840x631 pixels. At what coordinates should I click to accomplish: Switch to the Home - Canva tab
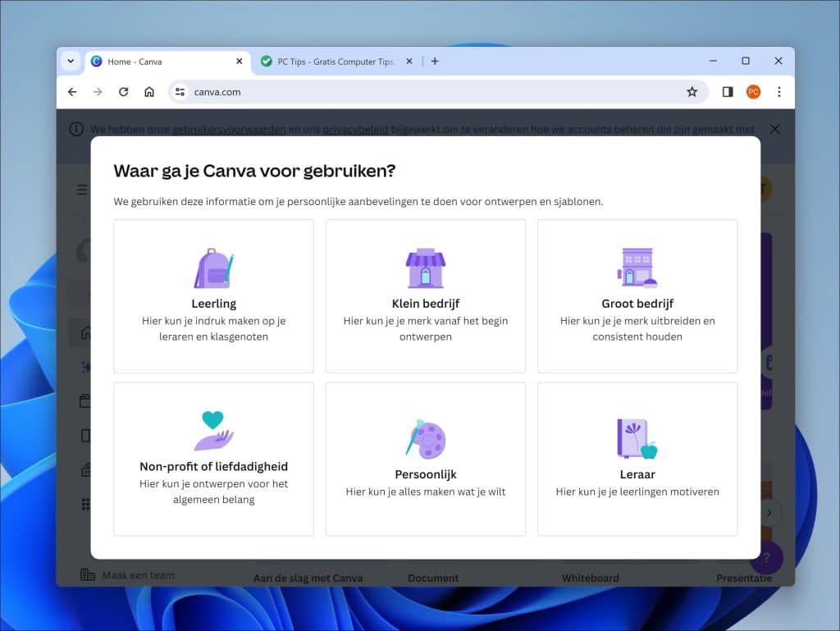pos(167,62)
